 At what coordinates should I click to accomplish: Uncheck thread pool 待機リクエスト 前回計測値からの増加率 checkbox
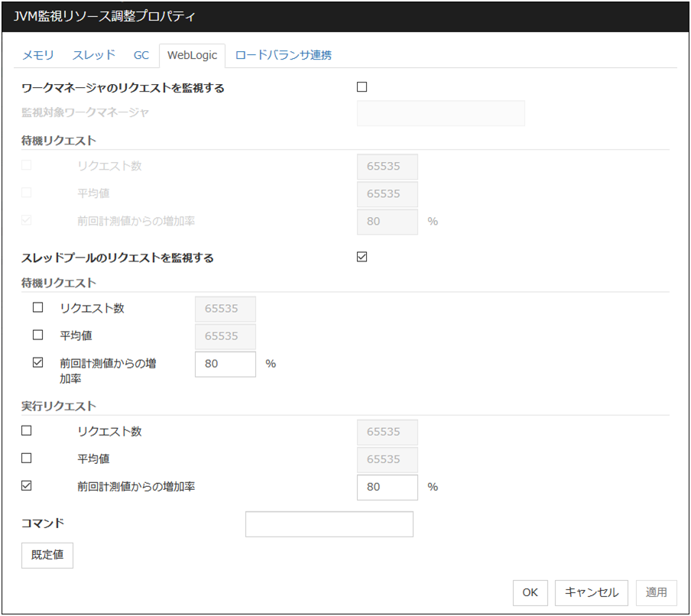38,363
